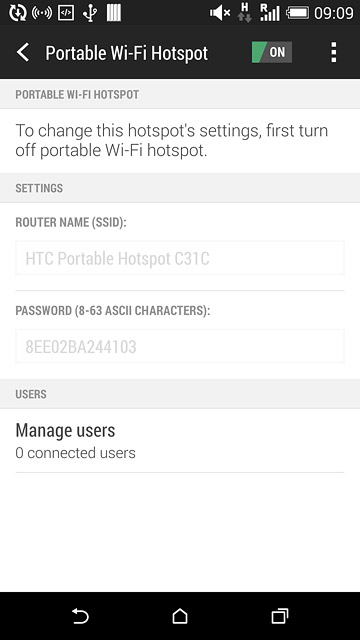
Task: Tap the clock showing 09:09
Action: tap(333, 13)
